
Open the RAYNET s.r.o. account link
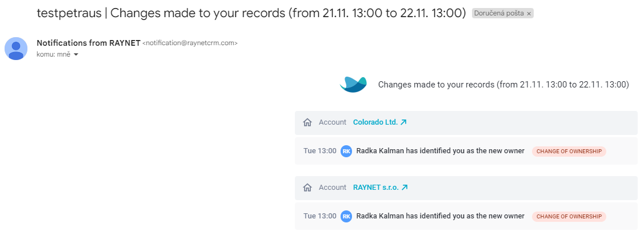coord(376,188)
